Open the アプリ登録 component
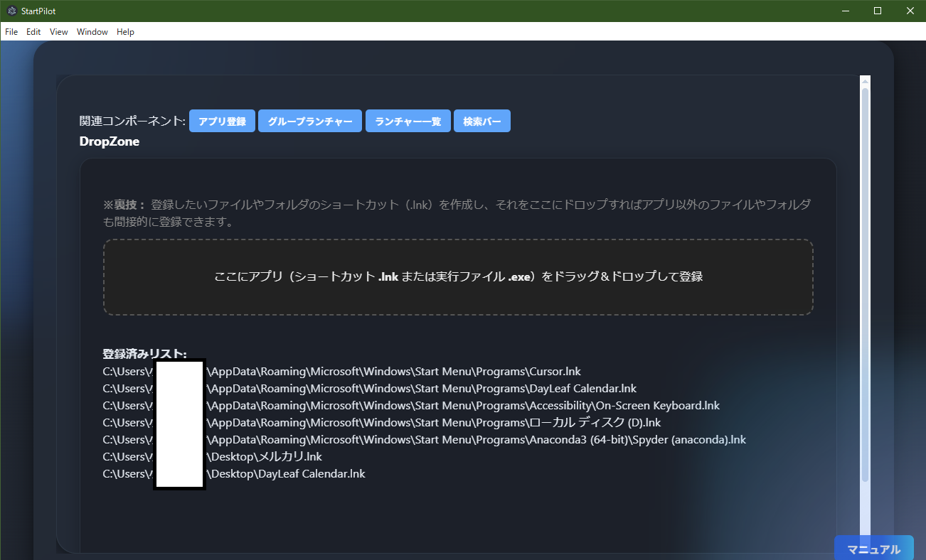 222,121
